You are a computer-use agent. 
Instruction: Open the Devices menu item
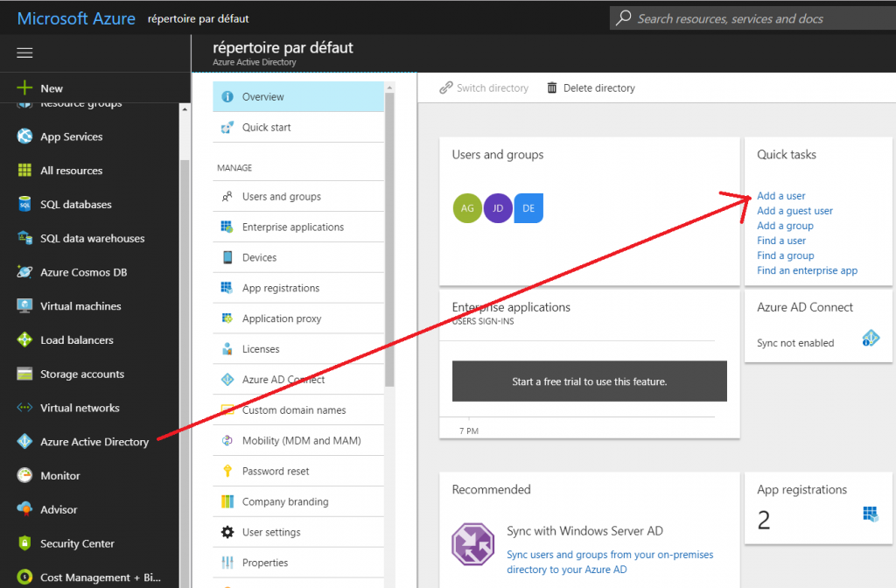coord(298,257)
